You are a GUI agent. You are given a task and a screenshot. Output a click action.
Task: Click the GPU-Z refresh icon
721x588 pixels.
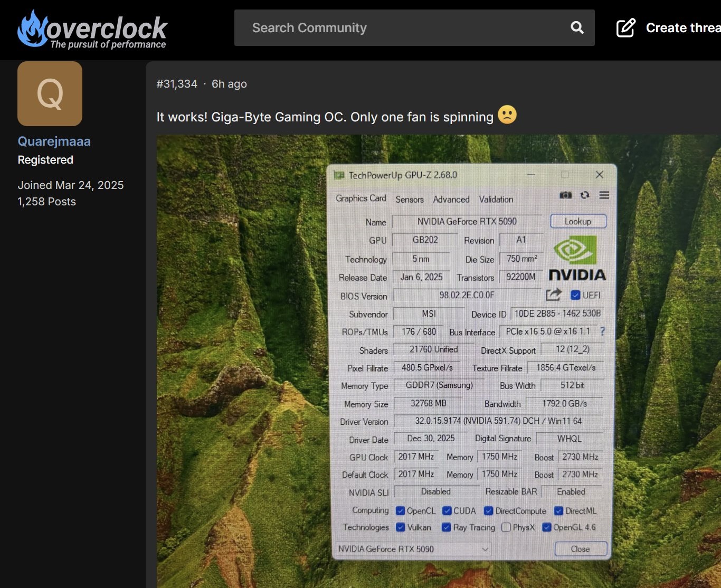click(585, 195)
